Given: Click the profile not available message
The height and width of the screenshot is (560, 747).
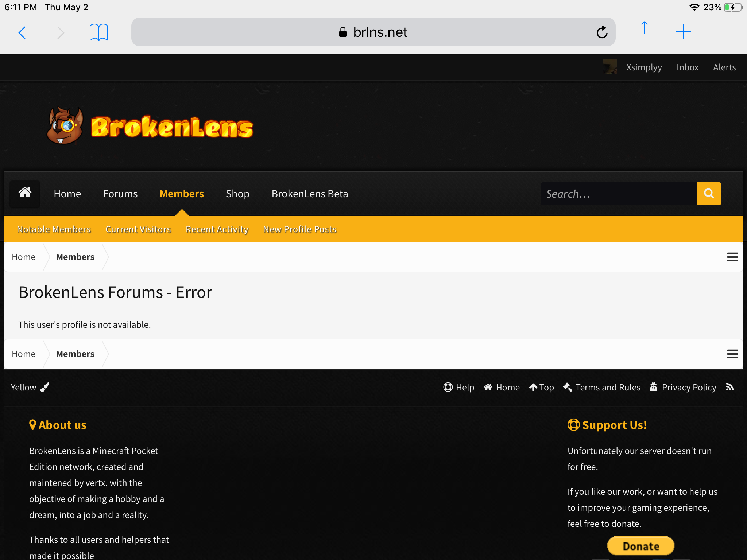Looking at the screenshot, I should coord(85,324).
